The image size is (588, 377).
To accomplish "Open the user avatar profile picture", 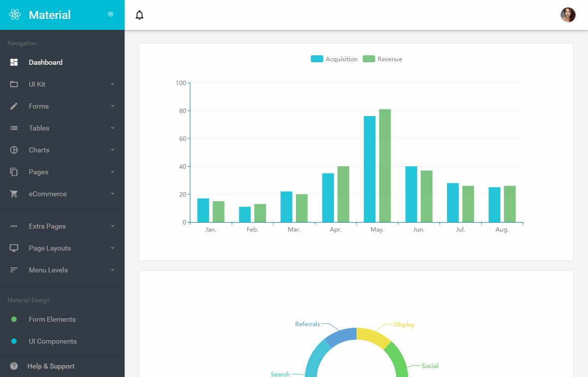I will [x=568, y=15].
